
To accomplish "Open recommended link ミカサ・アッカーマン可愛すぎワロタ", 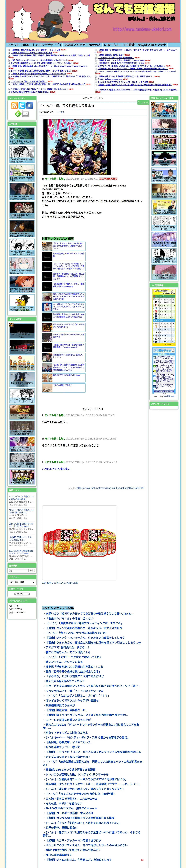I will pos(73,840).
